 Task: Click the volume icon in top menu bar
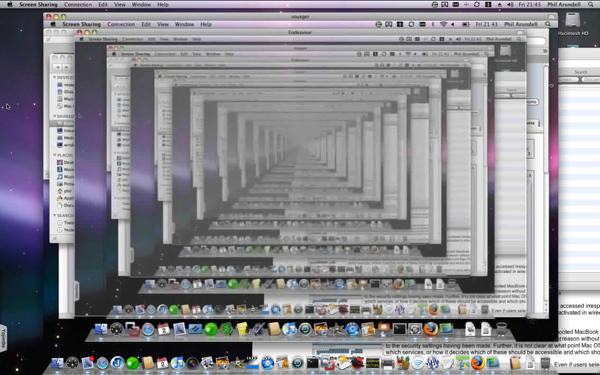pyautogui.click(x=510, y=4)
